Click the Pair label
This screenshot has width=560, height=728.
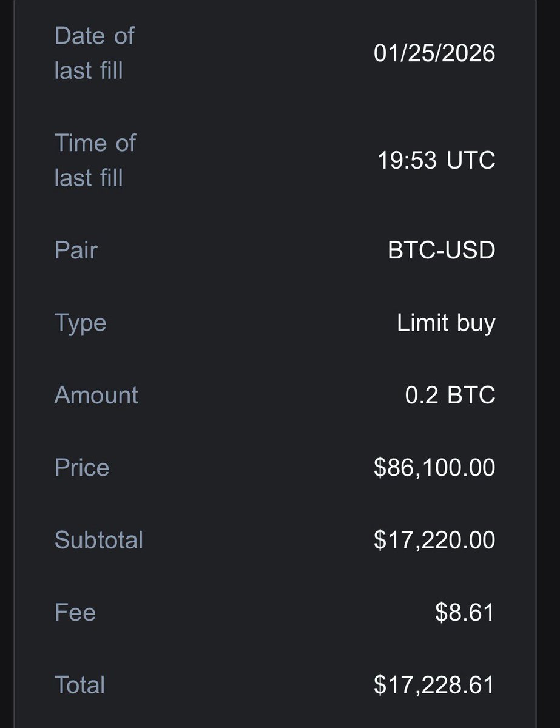[x=76, y=250]
